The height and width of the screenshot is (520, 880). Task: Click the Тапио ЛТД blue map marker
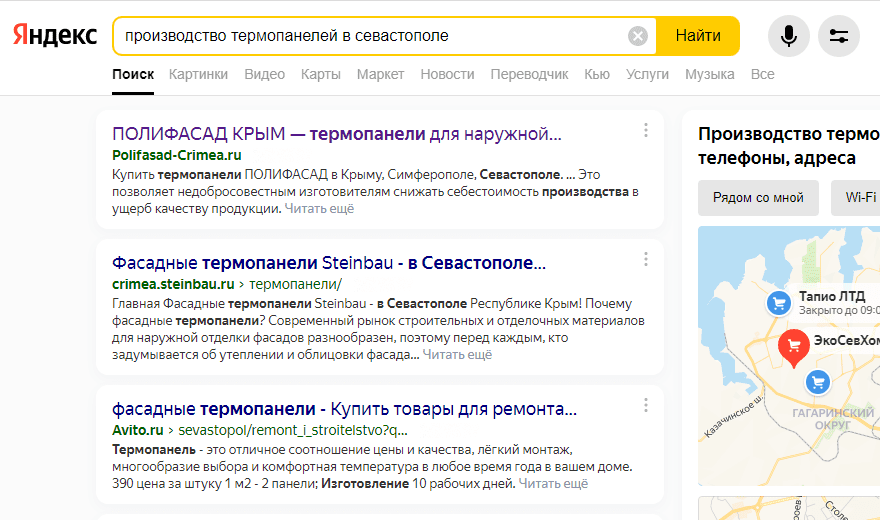click(777, 302)
